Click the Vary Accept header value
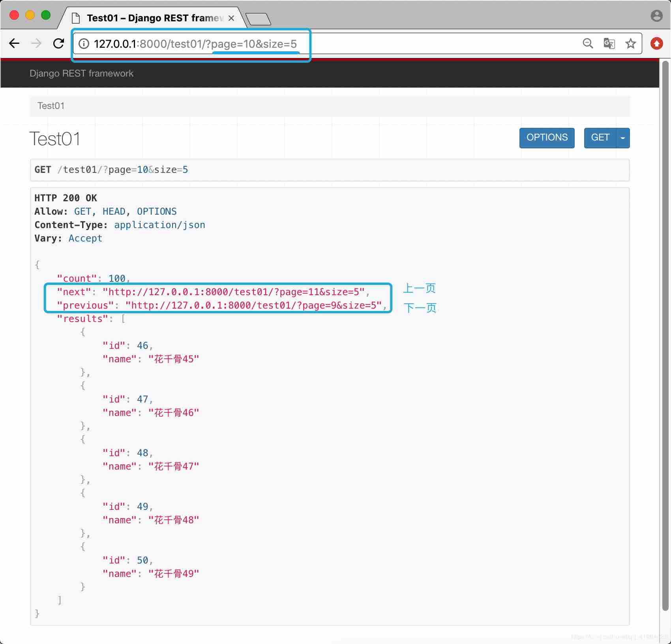Image resolution: width=671 pixels, height=644 pixels. [85, 238]
